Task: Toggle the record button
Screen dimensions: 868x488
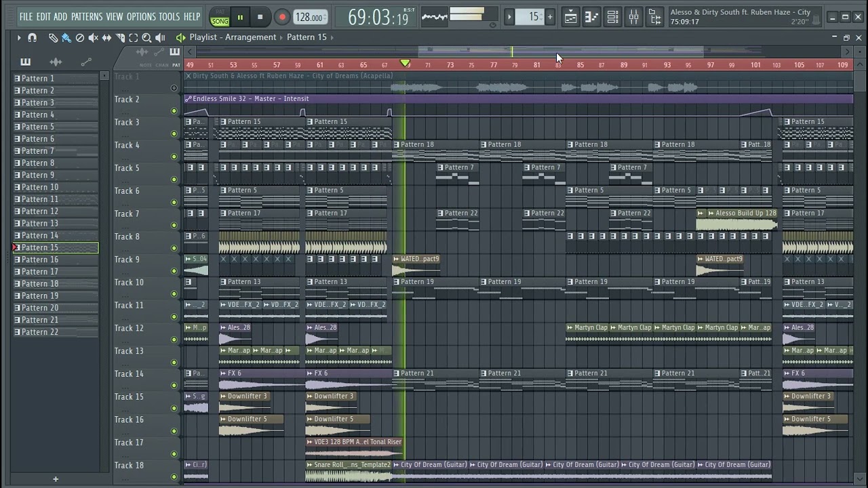Action: click(282, 17)
